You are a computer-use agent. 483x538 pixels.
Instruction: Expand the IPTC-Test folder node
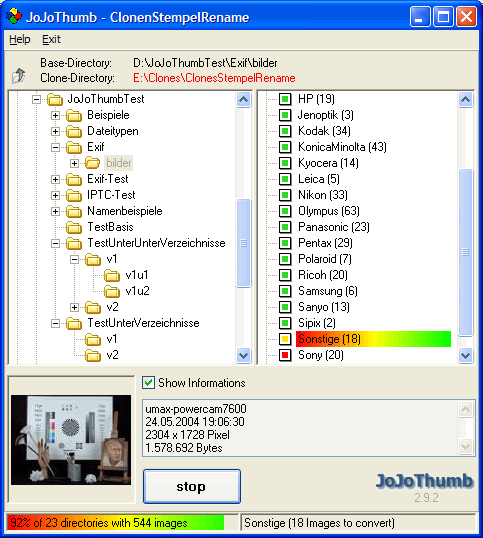point(55,196)
